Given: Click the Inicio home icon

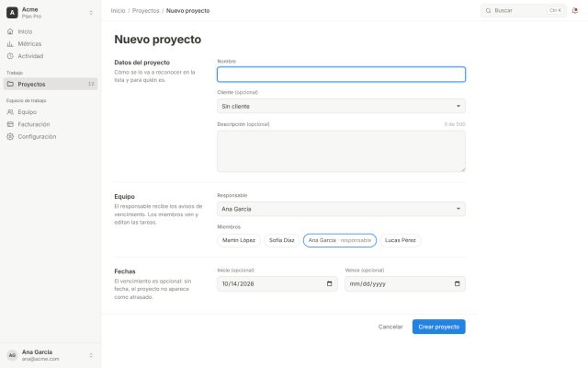Looking at the screenshot, I should coord(10,31).
